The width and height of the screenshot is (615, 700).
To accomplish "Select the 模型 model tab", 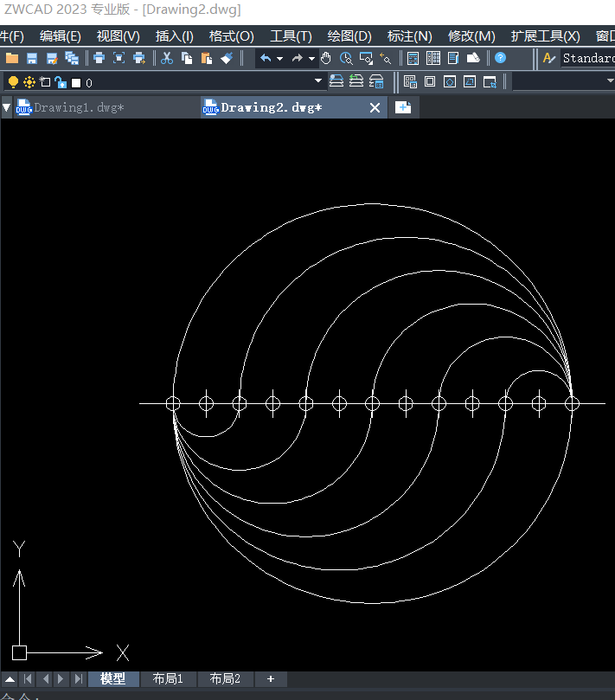I will click(x=113, y=679).
